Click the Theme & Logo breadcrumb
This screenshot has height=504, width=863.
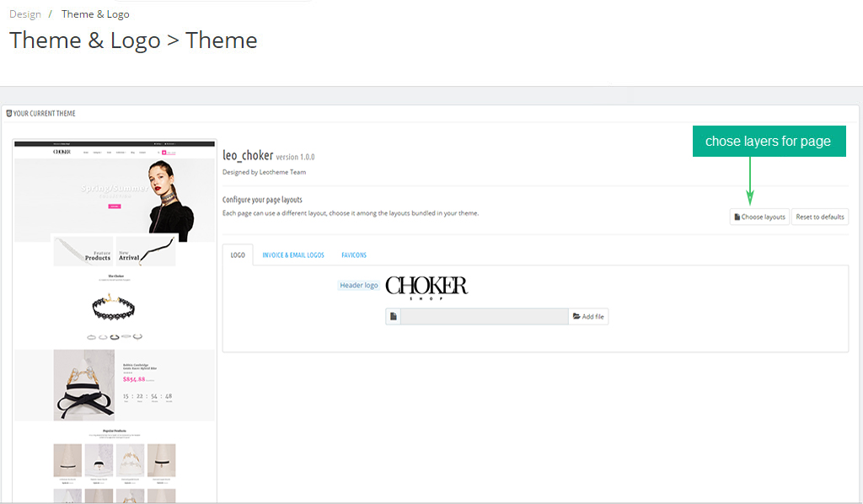click(95, 14)
